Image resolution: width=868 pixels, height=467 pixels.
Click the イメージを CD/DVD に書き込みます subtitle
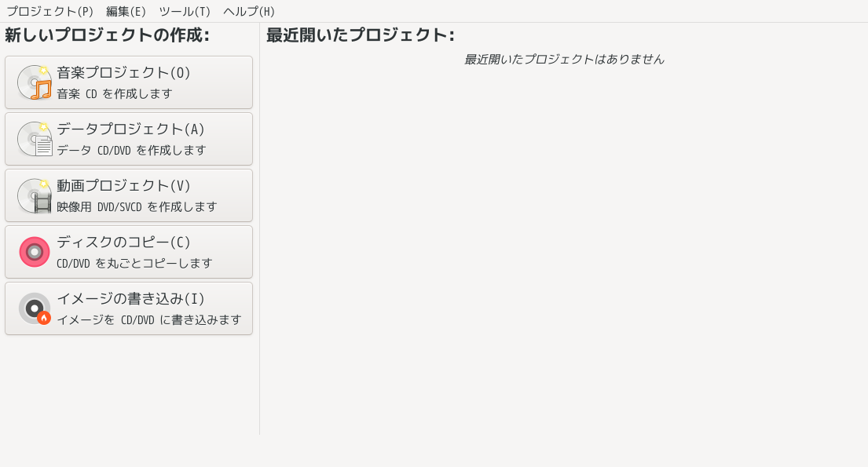(x=149, y=319)
